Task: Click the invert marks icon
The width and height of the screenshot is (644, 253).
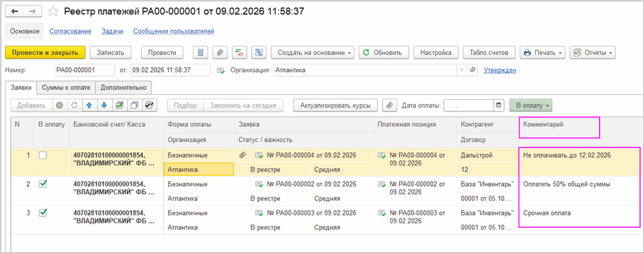Action: pyautogui.click(x=149, y=106)
